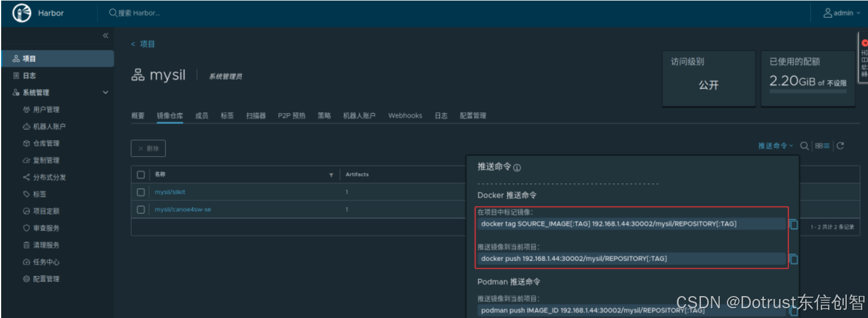This screenshot has height=318, width=868.
Task: Focus the 搜索 Harbor search field
Action: (x=140, y=13)
